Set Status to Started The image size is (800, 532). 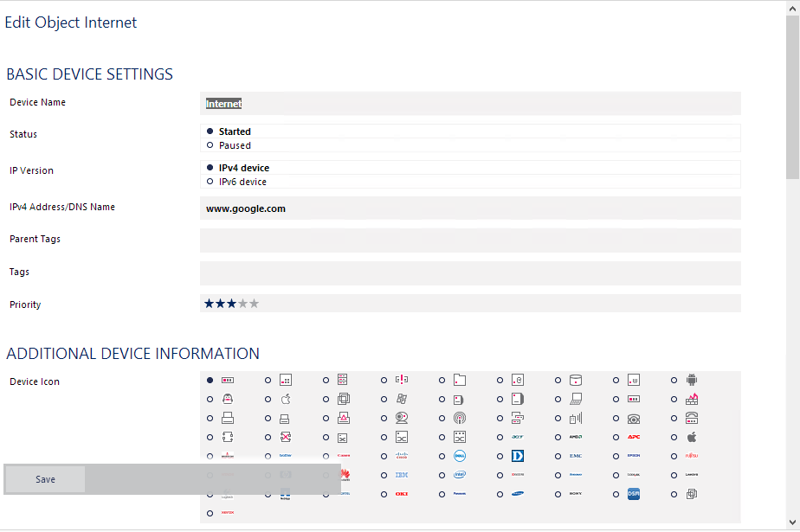(x=210, y=131)
